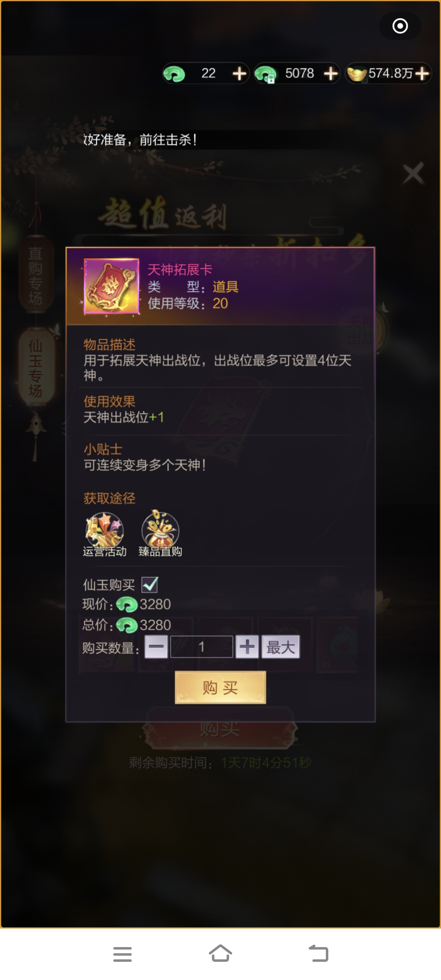Open the 臻品直购 source icon

(x=160, y=529)
